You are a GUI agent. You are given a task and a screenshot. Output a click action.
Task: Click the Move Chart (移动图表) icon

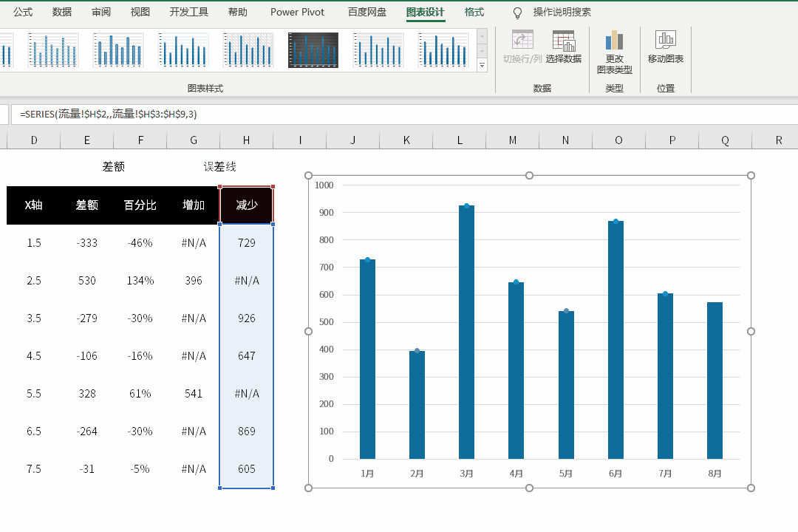(665, 40)
